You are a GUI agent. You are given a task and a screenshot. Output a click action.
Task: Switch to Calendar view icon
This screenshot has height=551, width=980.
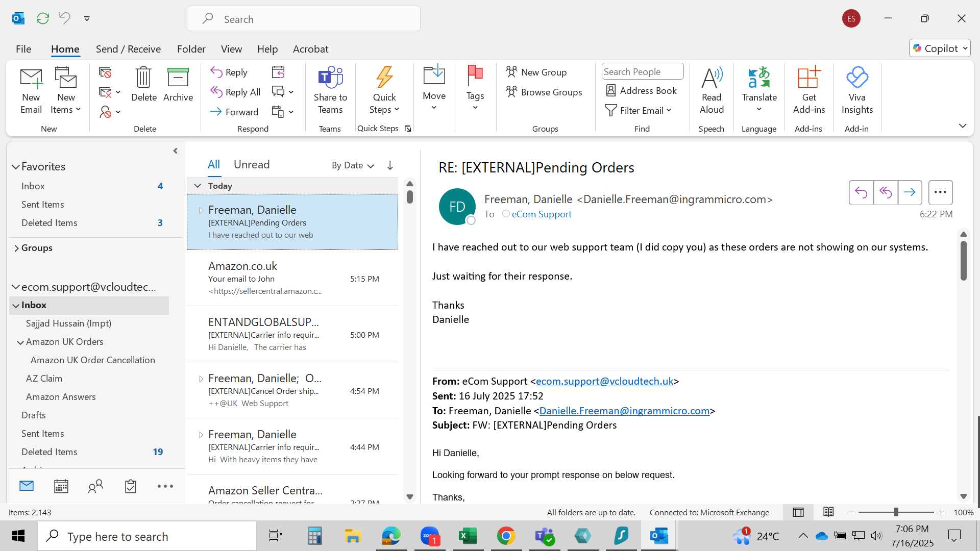pyautogui.click(x=61, y=486)
